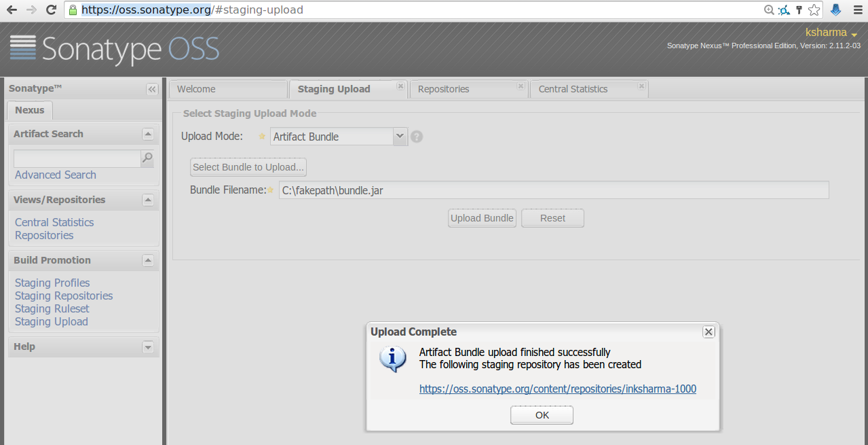This screenshot has width=868, height=445.
Task: Open the Staging Profiles link
Action: pyautogui.click(x=52, y=283)
